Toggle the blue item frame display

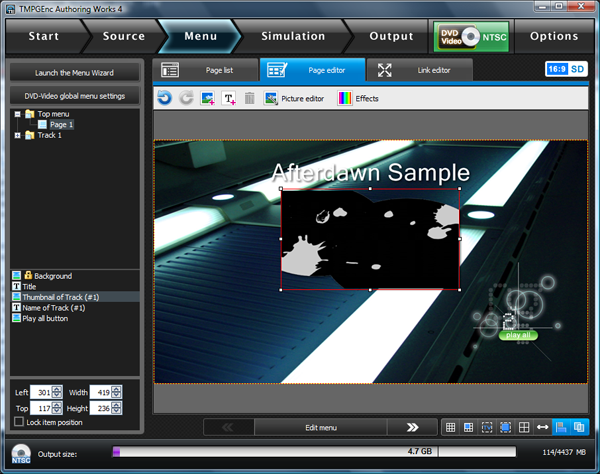click(505, 427)
